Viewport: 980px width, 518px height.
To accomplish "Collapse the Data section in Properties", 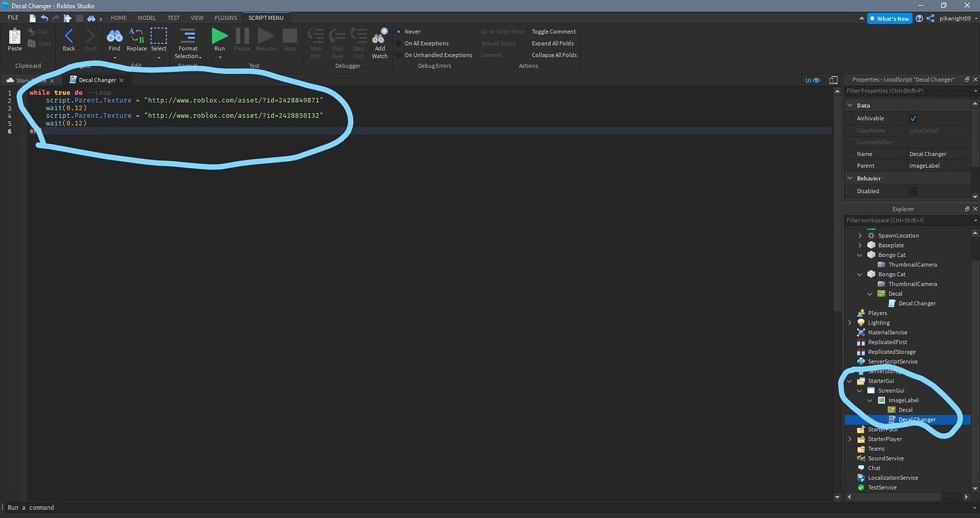I will coord(849,105).
